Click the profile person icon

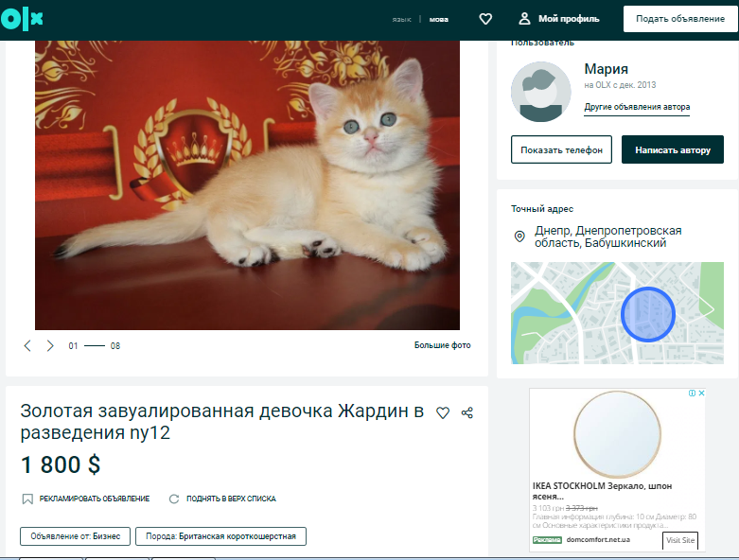pos(524,19)
